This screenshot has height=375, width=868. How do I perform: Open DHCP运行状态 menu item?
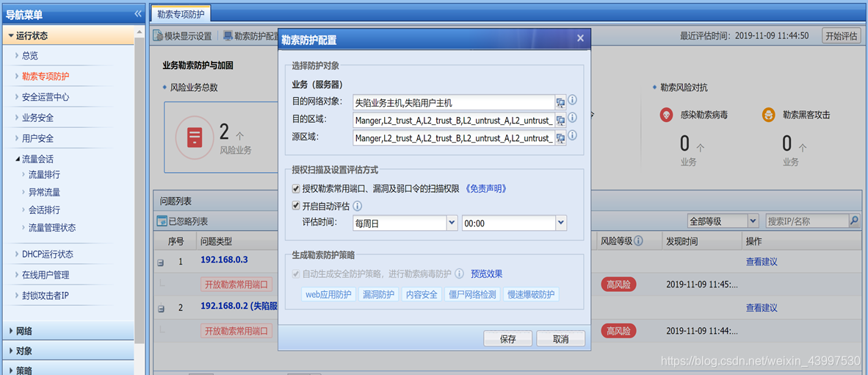click(x=48, y=254)
